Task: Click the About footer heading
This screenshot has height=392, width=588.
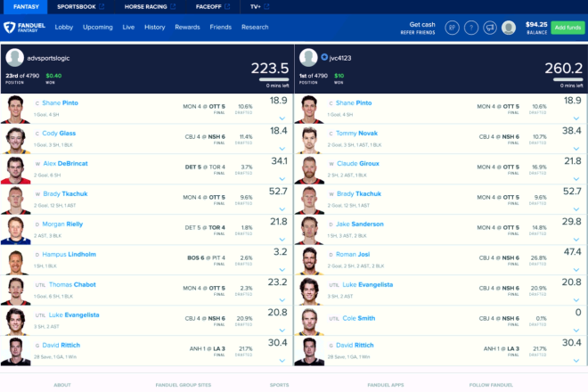Action: pyautogui.click(x=62, y=385)
